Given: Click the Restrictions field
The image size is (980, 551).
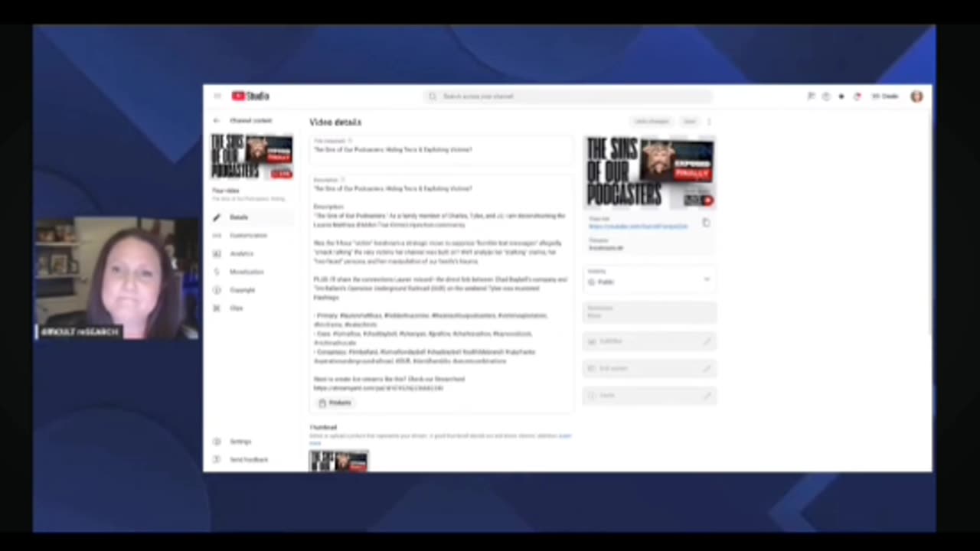Looking at the screenshot, I should click(x=649, y=311).
